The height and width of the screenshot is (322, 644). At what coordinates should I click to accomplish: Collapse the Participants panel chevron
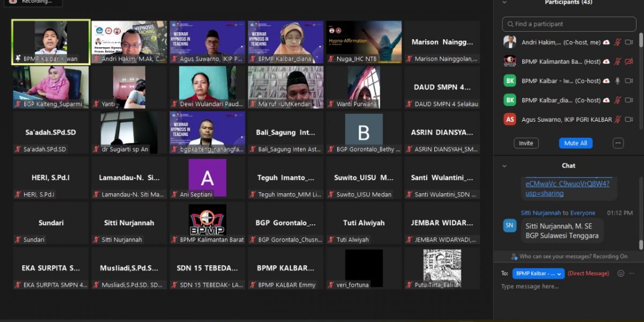click(504, 2)
